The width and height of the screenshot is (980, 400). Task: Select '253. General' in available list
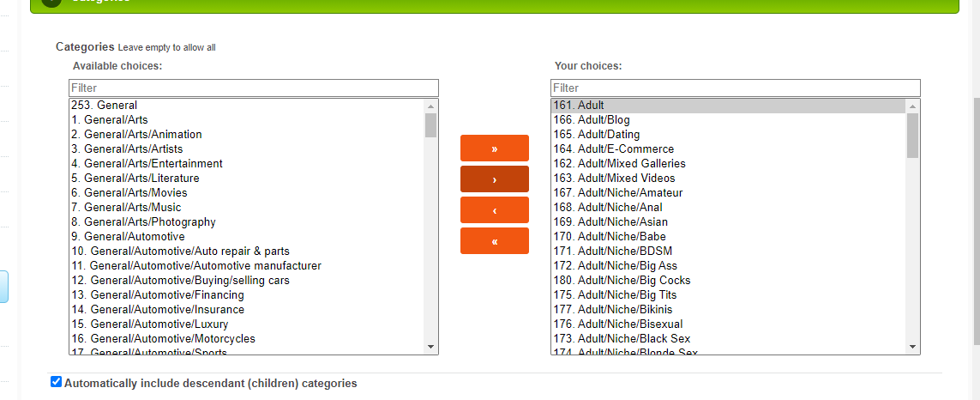(247, 106)
